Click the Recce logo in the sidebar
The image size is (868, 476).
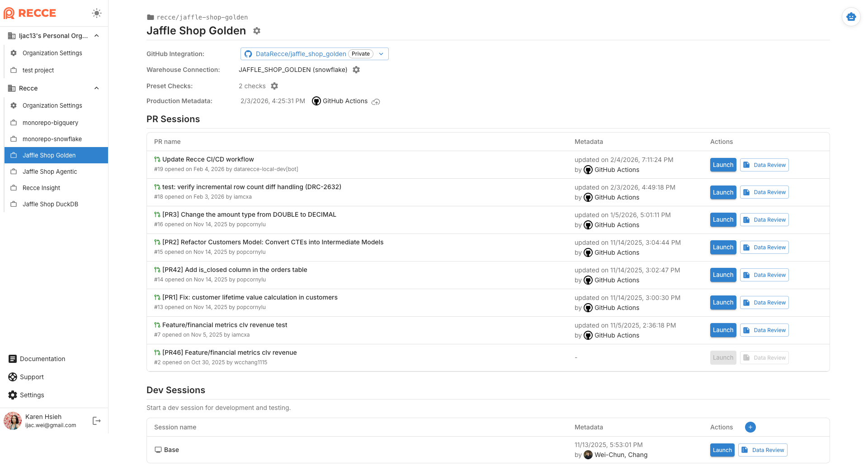(30, 13)
